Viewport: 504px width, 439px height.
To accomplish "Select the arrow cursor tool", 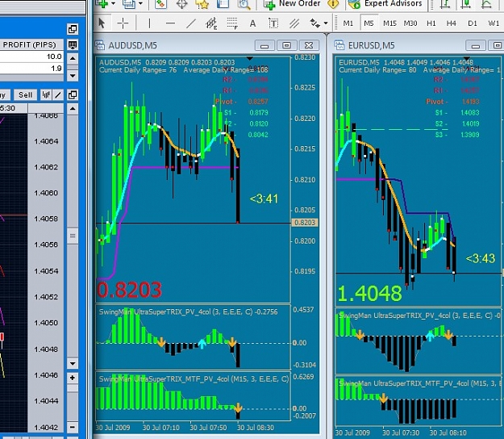I will point(102,23).
